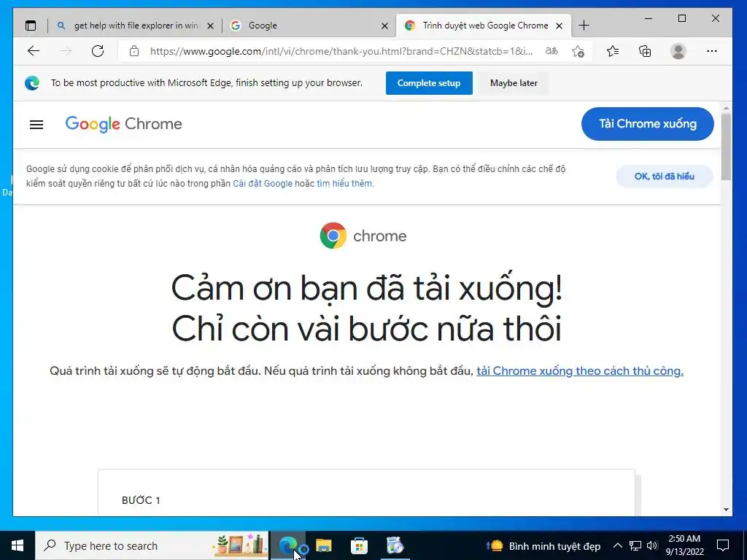This screenshot has height=560, width=747.
Task: Open network status tray icon
Action: (635, 545)
